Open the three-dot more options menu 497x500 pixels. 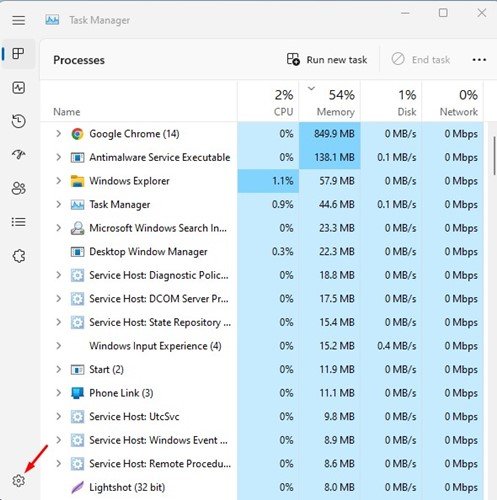pyautogui.click(x=479, y=60)
